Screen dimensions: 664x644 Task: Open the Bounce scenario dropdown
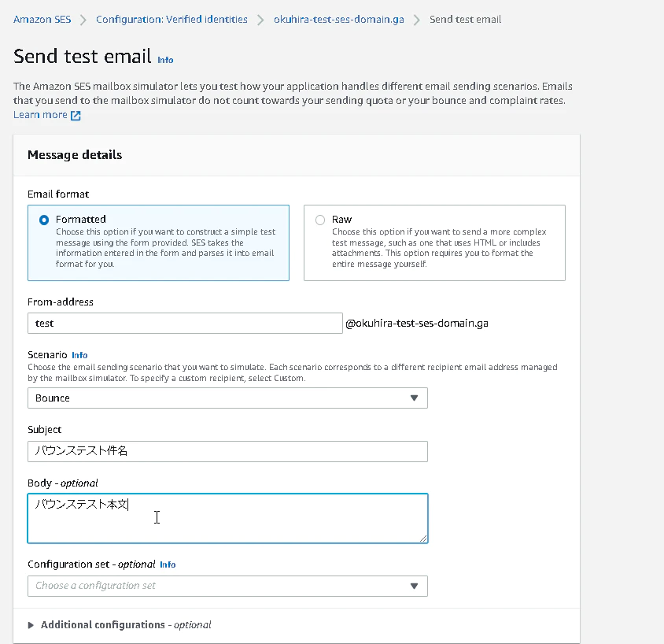(227, 398)
